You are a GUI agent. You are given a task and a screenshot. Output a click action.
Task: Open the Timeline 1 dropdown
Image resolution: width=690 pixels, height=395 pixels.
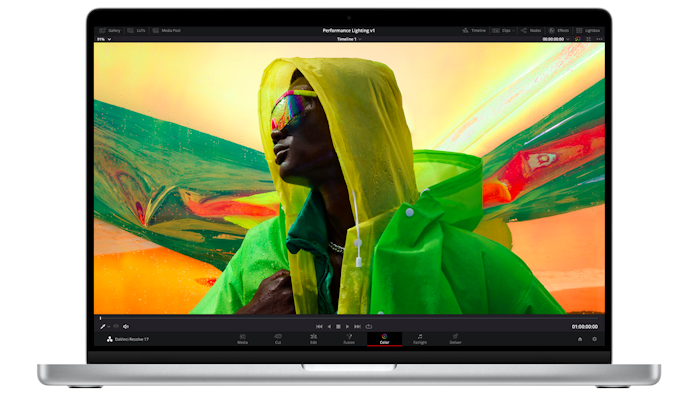click(349, 39)
